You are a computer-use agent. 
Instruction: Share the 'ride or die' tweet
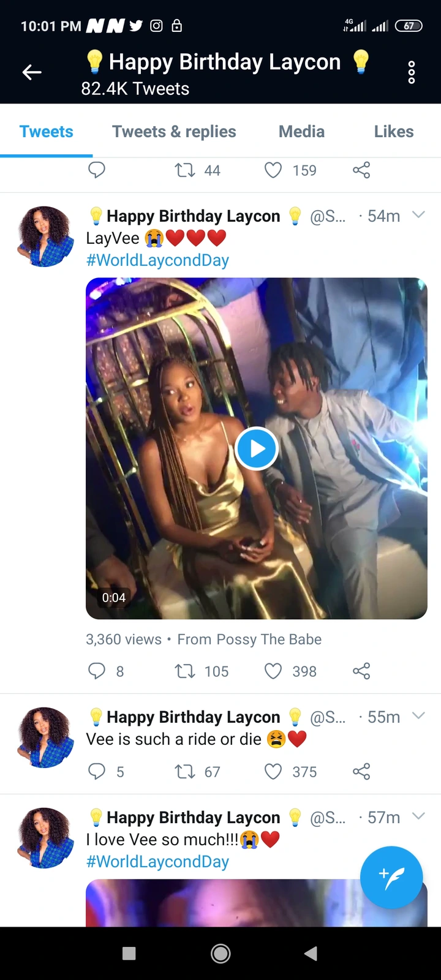click(x=361, y=772)
